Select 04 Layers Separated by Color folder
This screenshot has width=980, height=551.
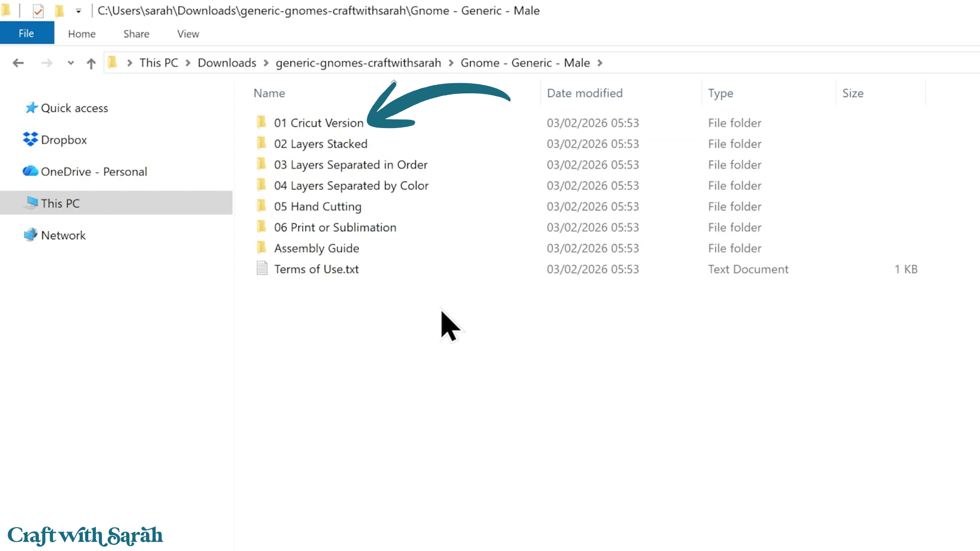351,186
